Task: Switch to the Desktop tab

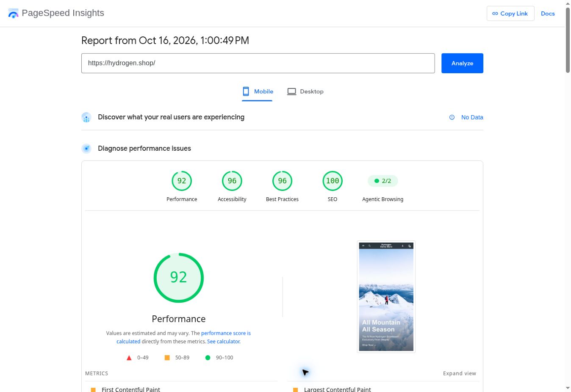Action: (x=305, y=91)
